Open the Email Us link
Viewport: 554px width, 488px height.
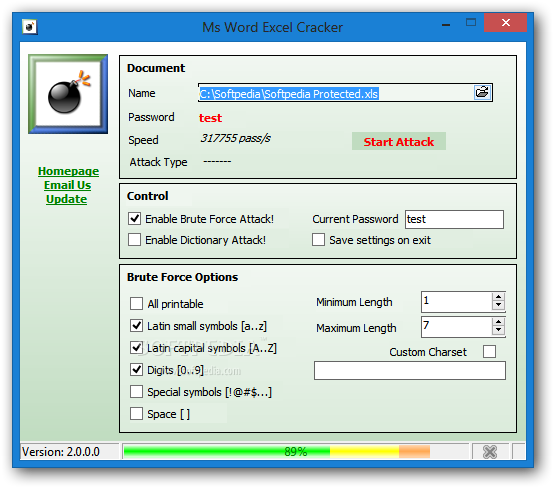tap(67, 185)
